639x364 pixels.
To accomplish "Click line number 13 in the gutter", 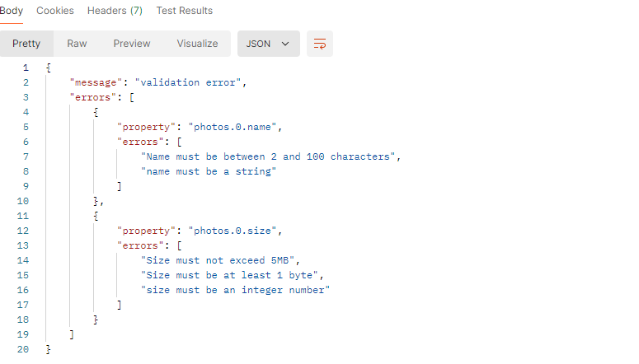I will [23, 245].
